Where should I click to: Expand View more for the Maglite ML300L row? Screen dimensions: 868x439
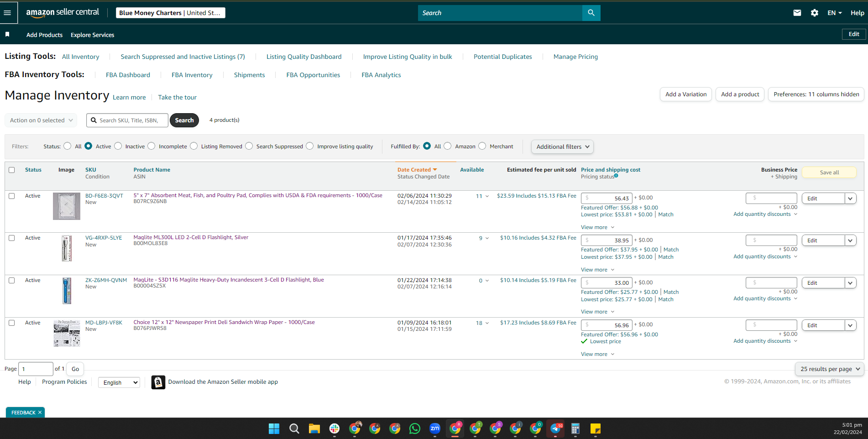597,270
